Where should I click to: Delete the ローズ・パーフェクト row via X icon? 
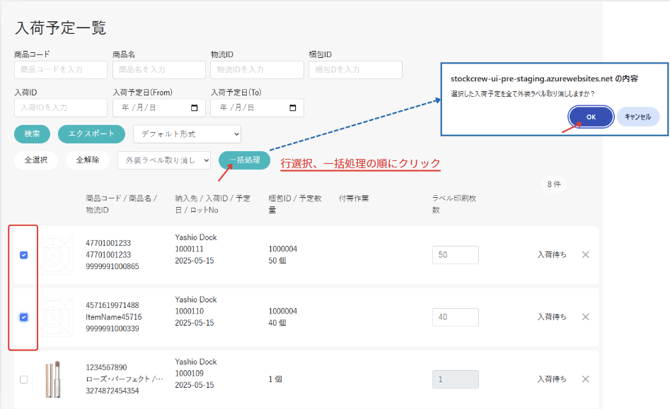(586, 379)
